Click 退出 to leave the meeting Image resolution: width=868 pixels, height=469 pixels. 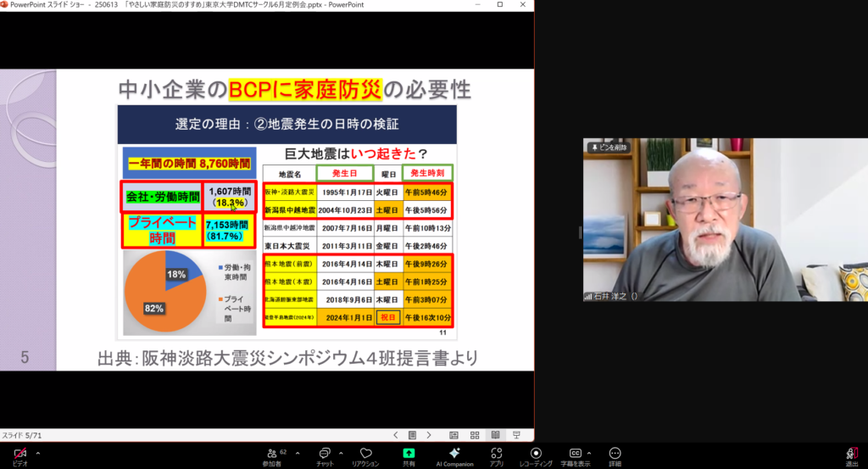pos(851,455)
